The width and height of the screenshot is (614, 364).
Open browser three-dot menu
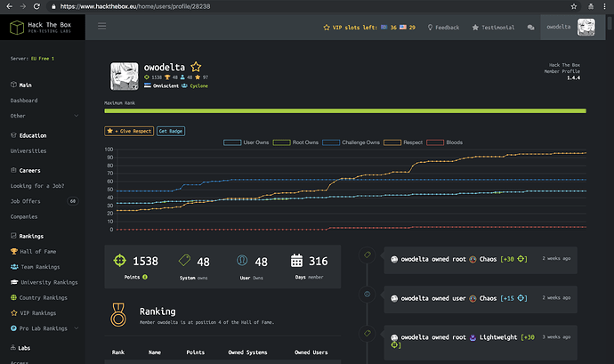605,6
